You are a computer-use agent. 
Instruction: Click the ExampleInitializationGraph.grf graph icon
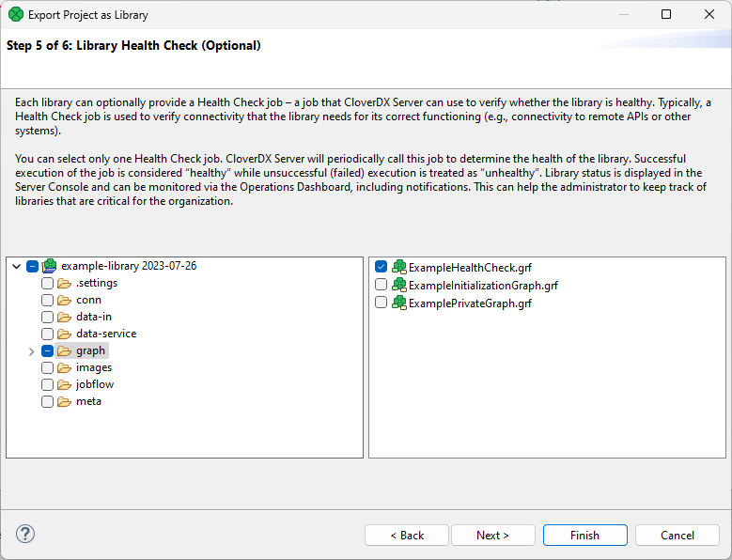[398, 286]
